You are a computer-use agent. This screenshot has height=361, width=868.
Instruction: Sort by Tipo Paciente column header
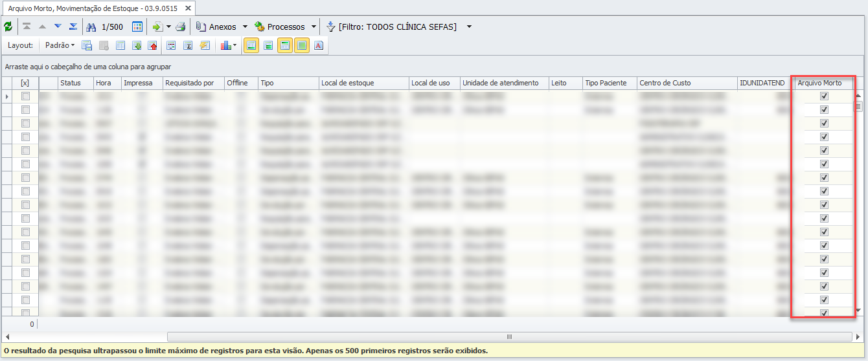(x=609, y=83)
